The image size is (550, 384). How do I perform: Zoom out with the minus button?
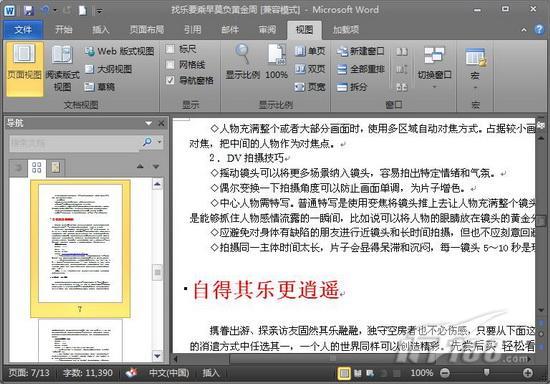(445, 373)
